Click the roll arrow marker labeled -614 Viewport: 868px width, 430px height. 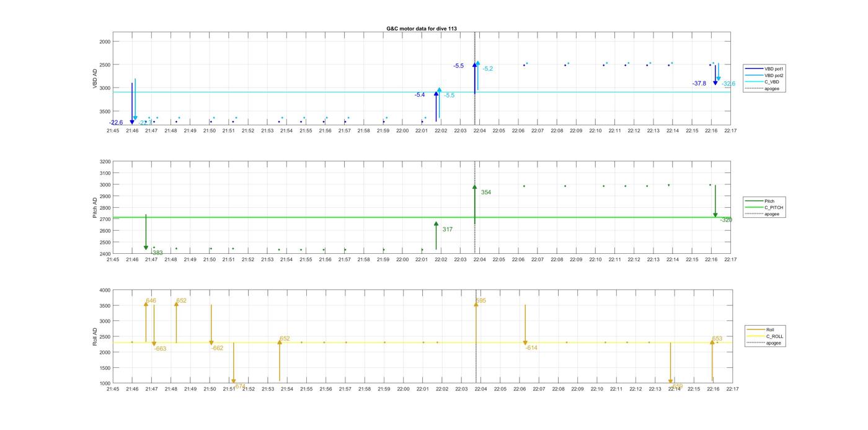(525, 325)
